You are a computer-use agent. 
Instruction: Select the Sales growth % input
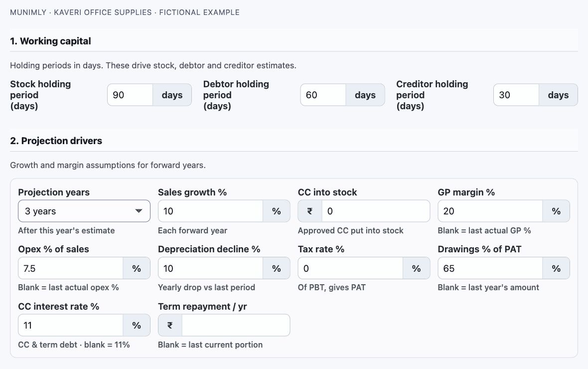pos(210,211)
